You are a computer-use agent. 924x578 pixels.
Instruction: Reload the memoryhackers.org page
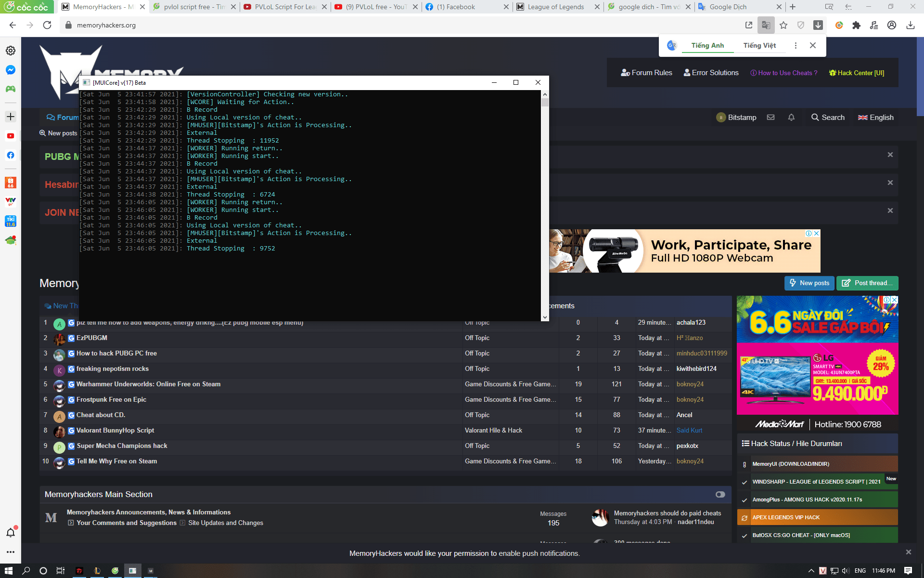(x=47, y=25)
